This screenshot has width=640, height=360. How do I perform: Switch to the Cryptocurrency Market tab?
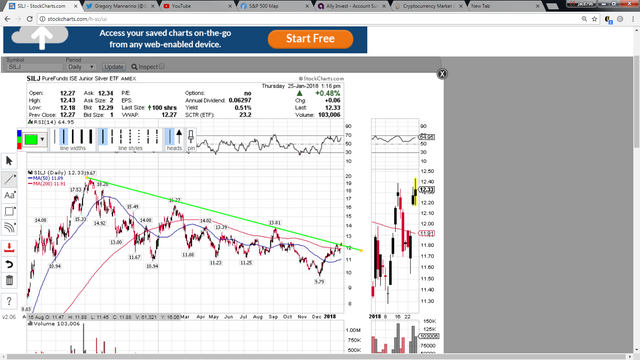(x=429, y=6)
